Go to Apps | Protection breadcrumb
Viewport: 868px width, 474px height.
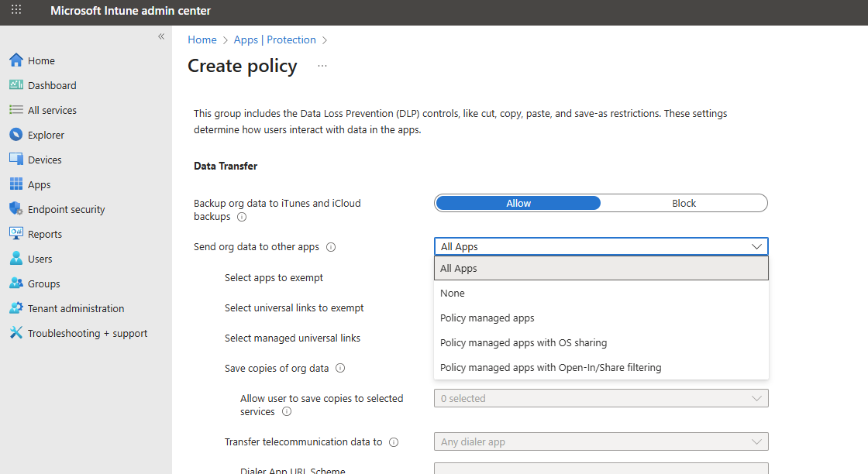pos(274,39)
